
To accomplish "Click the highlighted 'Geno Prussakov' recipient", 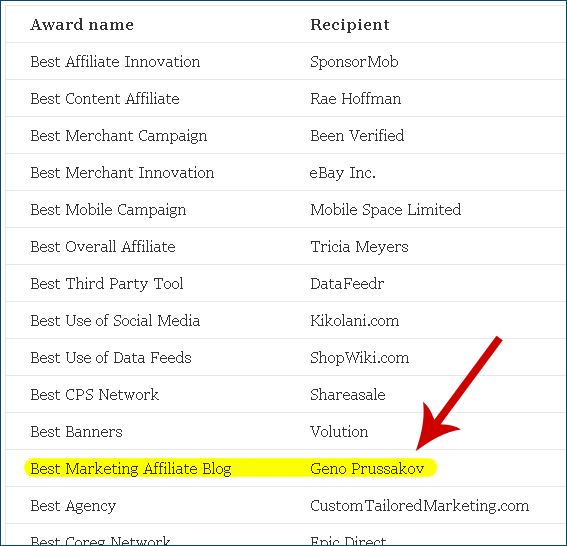I will pyautogui.click(x=367, y=469).
